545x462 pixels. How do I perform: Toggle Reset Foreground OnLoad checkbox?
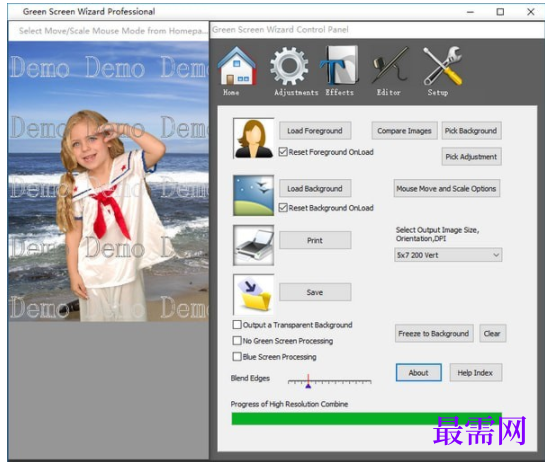[x=283, y=152]
